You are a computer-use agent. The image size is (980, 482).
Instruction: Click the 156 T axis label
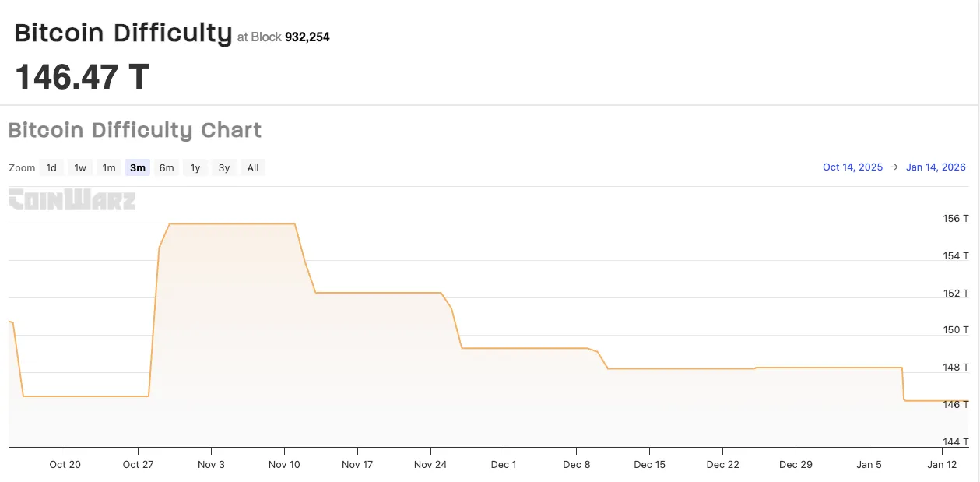click(955, 219)
